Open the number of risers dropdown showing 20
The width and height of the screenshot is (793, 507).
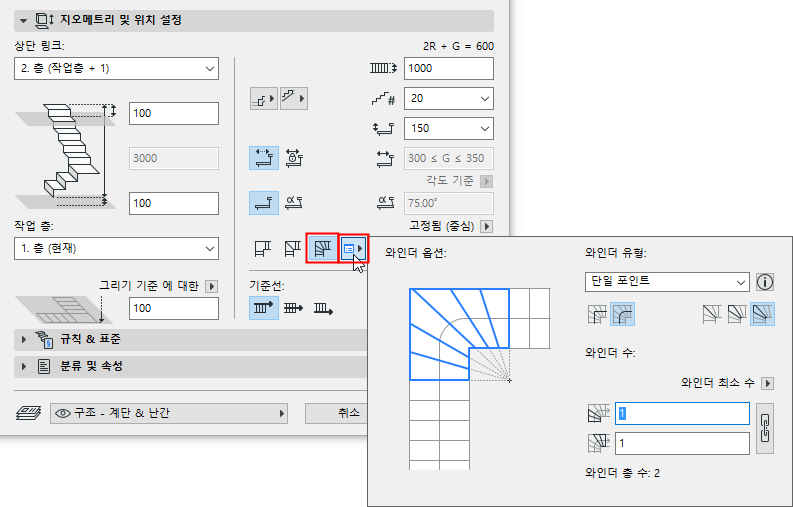tap(449, 98)
